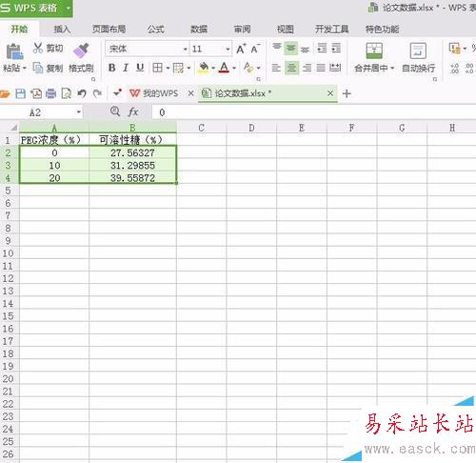
Task: Click the cell shading style icon
Action: 178,68
